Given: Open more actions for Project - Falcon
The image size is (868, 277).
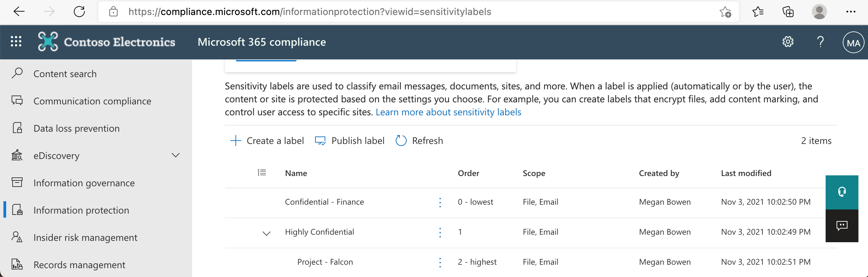Looking at the screenshot, I should tap(440, 262).
